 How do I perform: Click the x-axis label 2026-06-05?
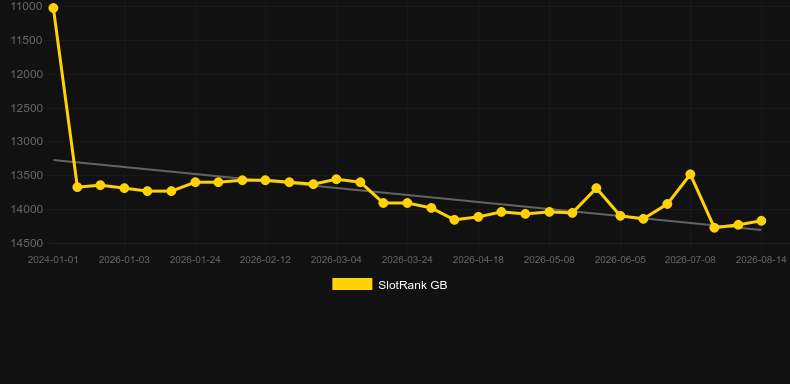[x=620, y=260]
